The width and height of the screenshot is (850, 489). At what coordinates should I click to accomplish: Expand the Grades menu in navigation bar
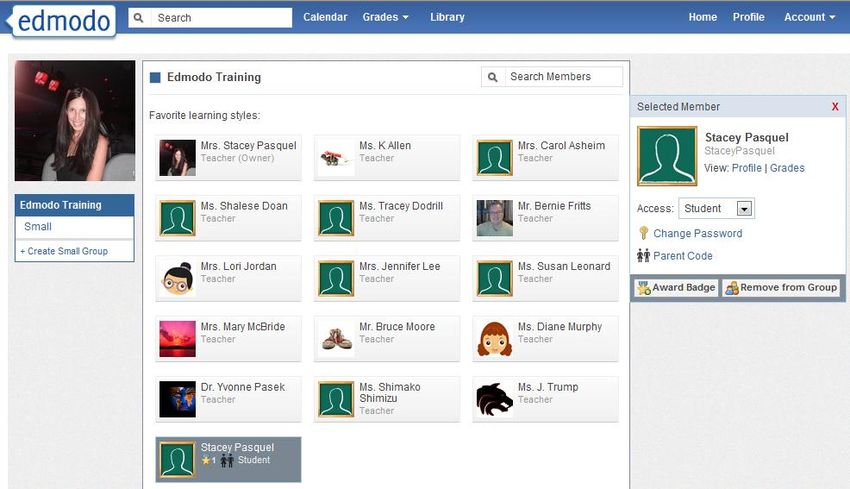[385, 17]
